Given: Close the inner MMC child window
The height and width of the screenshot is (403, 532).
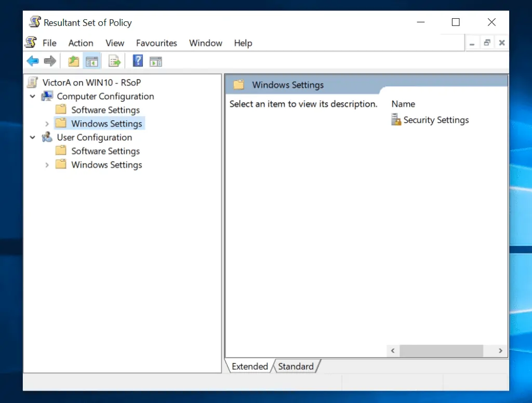Looking at the screenshot, I should point(502,43).
